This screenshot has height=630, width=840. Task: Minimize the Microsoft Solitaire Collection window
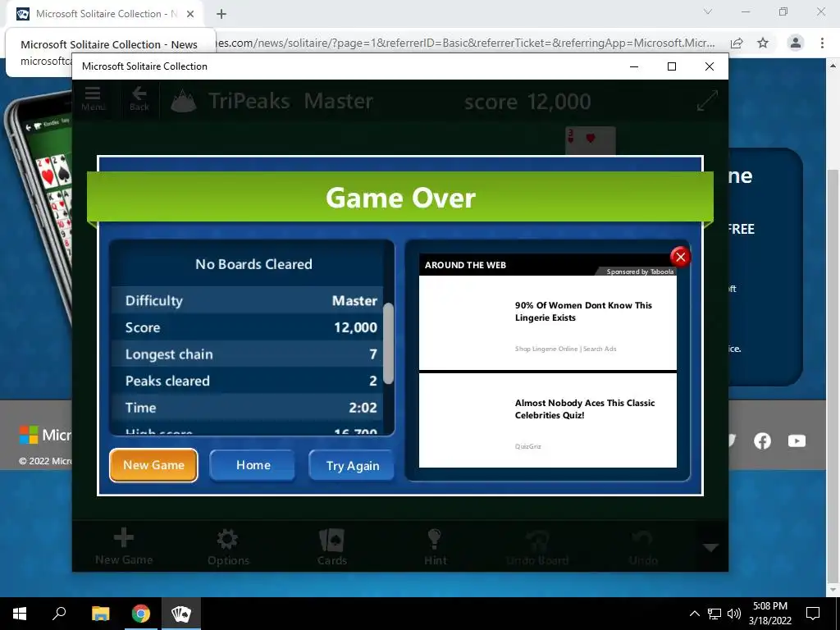(x=634, y=66)
